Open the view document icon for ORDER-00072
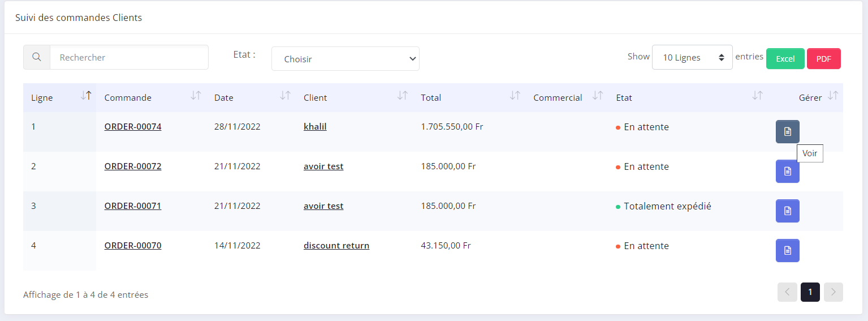Image resolution: width=868 pixels, height=321 pixels. pos(787,171)
